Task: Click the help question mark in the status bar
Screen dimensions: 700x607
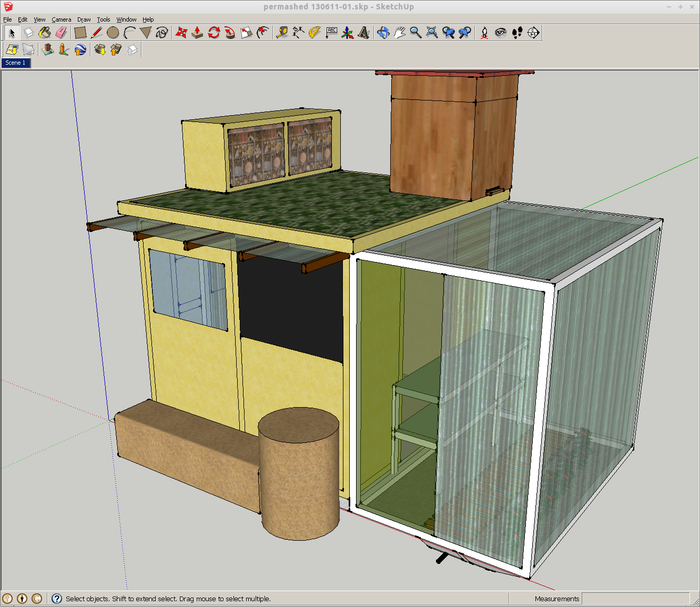Action: click(x=56, y=599)
